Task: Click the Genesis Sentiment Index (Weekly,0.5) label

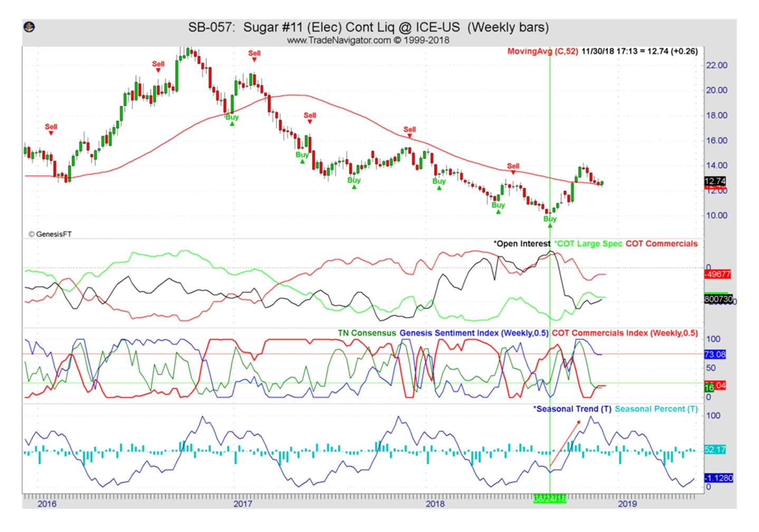Action: pos(474,333)
